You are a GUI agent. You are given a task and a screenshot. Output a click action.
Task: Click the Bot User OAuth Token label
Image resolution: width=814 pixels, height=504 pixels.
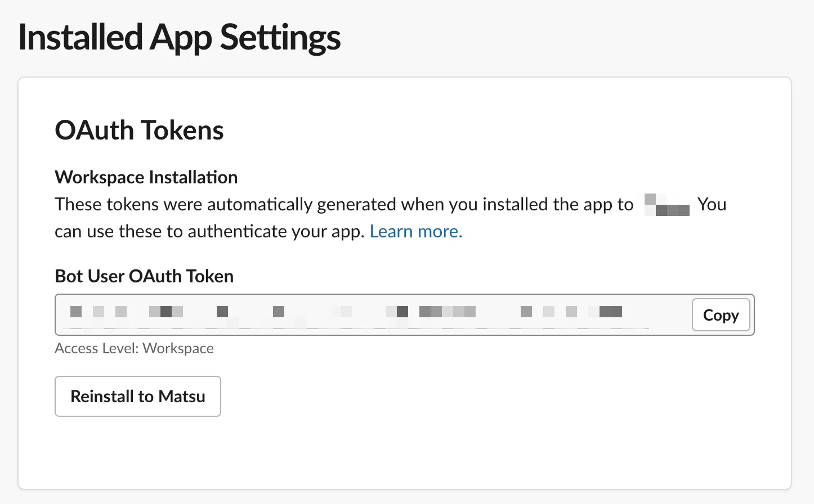144,276
